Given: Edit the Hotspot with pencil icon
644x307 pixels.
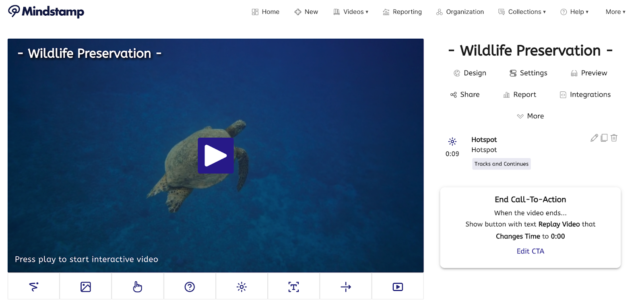Looking at the screenshot, I should pyautogui.click(x=594, y=138).
